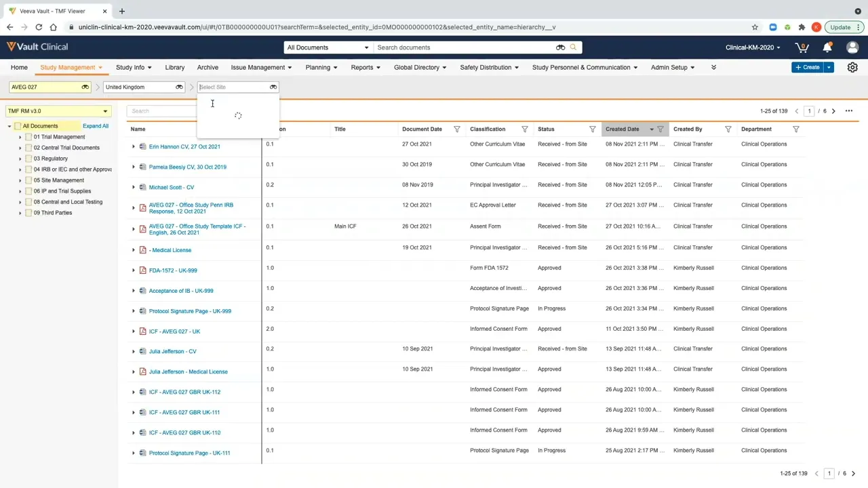The width and height of the screenshot is (868, 488).
Task: Open notifications bell
Action: click(827, 47)
